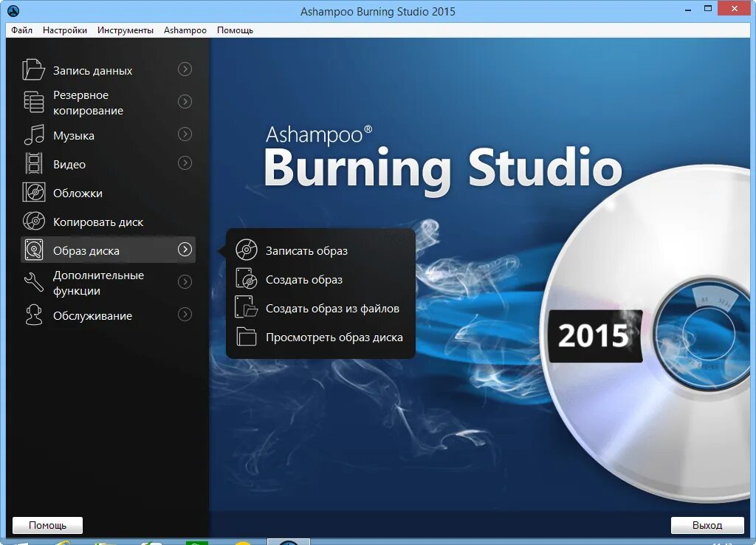This screenshot has height=545, width=756.
Task: Select the Видео label
Action: pos(69,165)
